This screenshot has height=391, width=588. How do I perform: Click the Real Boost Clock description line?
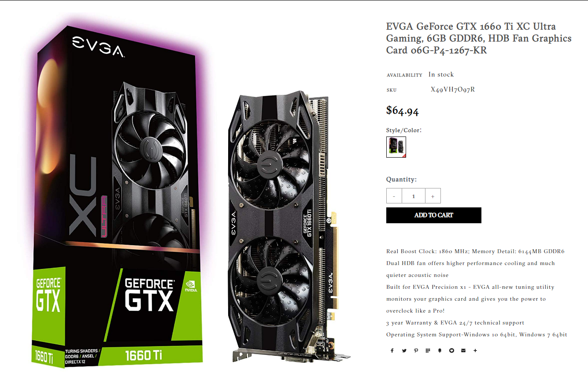click(x=475, y=251)
